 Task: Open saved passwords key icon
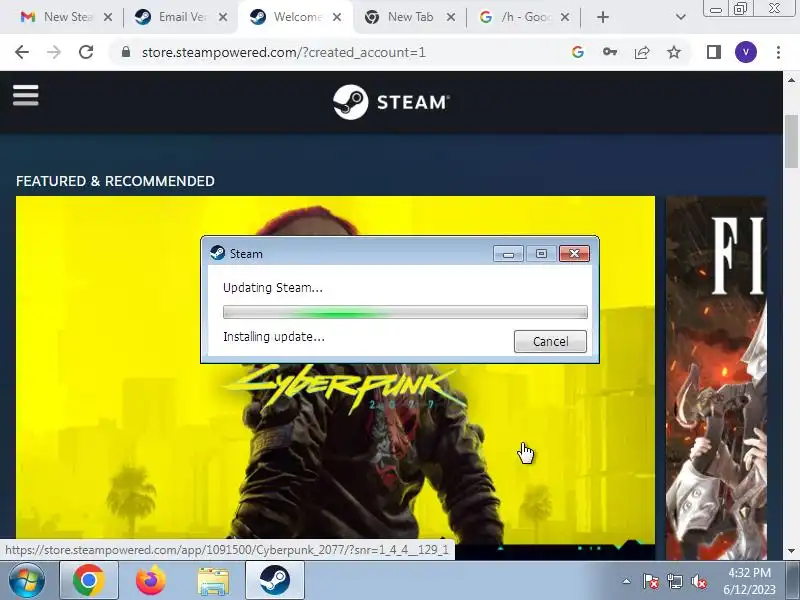[610, 52]
